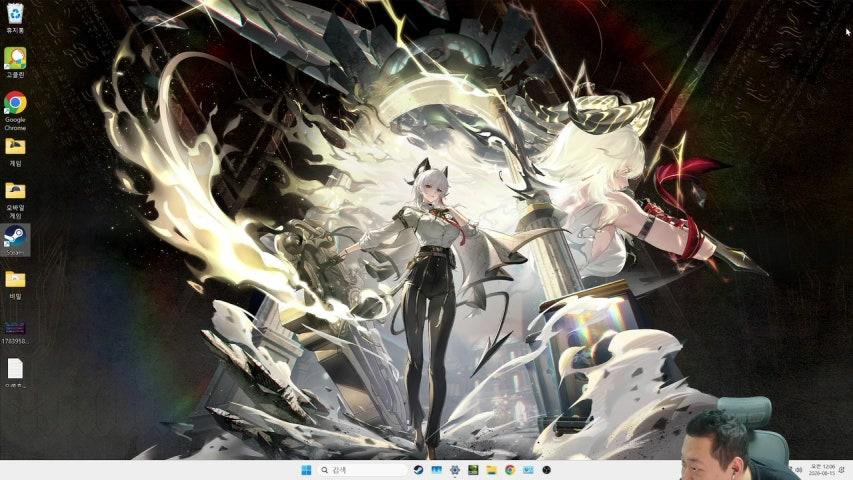
Task: Select the 게임 folder on desktop
Action: tap(15, 152)
